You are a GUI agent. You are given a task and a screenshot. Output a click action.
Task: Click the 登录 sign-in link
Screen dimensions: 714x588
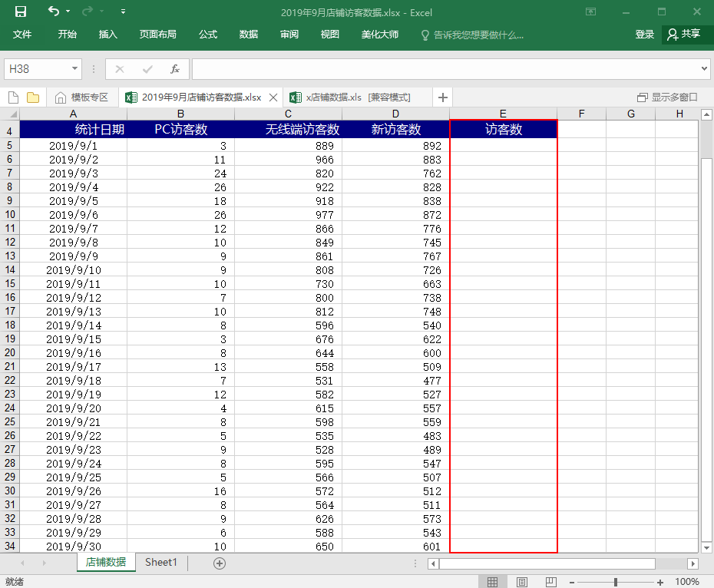[x=645, y=35]
